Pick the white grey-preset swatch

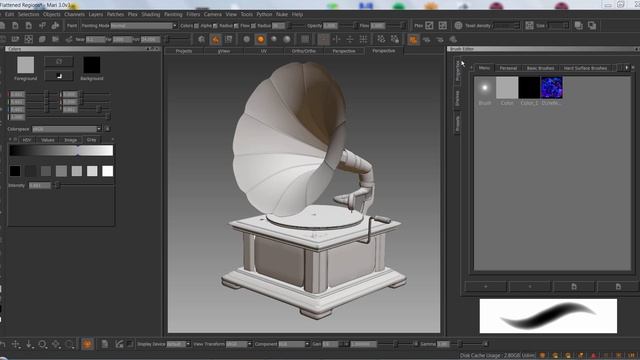pyautogui.click(x=107, y=171)
